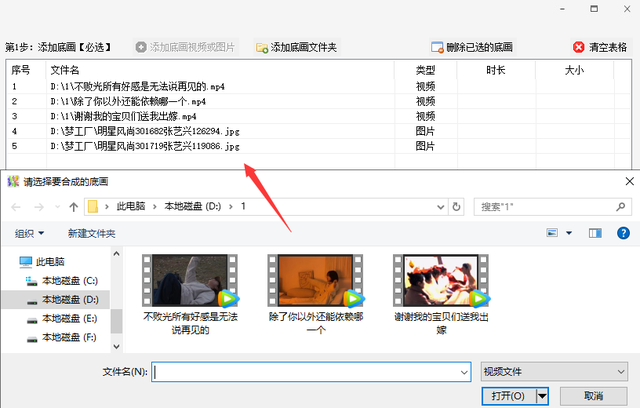
Task: Click 添加底画视频或图片 button
Action: click(x=186, y=47)
